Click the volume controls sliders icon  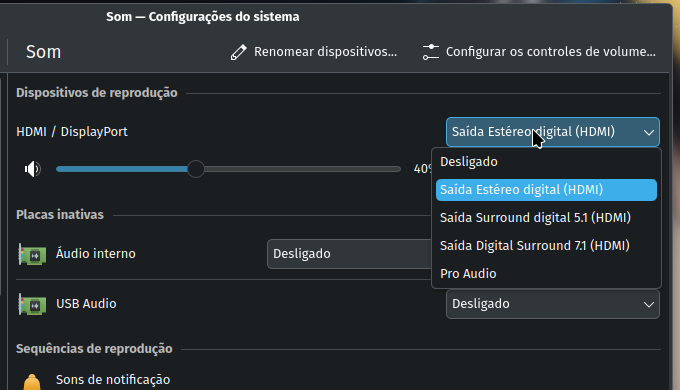pos(431,52)
